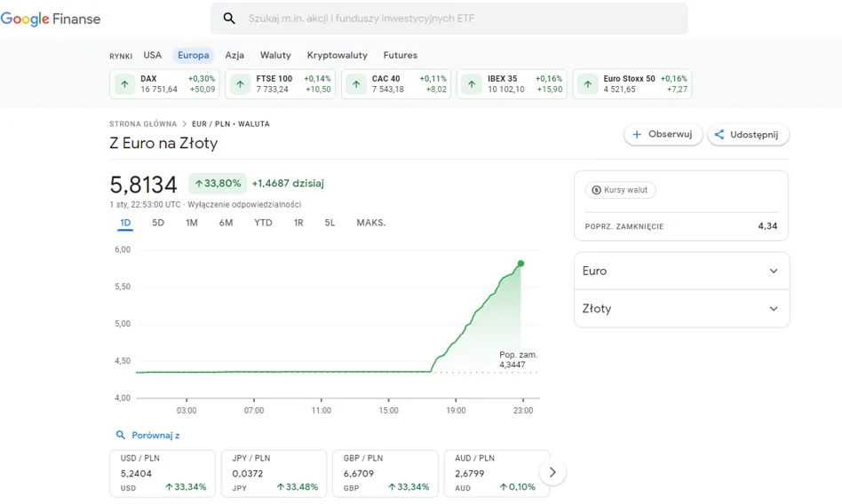842x504 pixels.
Task: Click the next arrow in comparison carousel
Action: (552, 472)
